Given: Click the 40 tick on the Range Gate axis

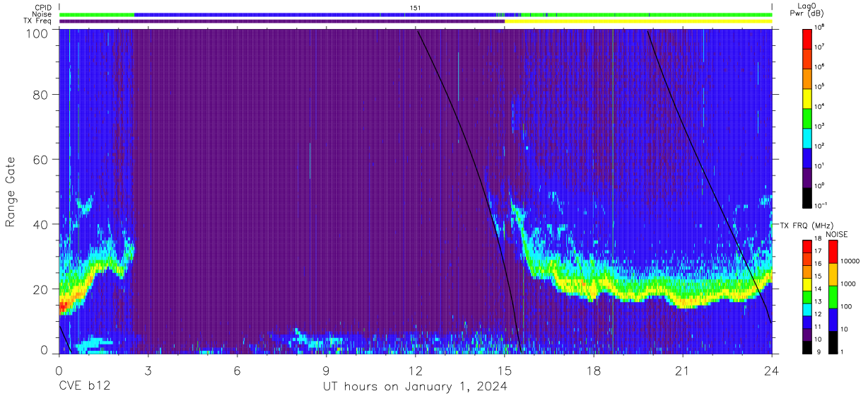Looking at the screenshot, I should coord(41,224).
